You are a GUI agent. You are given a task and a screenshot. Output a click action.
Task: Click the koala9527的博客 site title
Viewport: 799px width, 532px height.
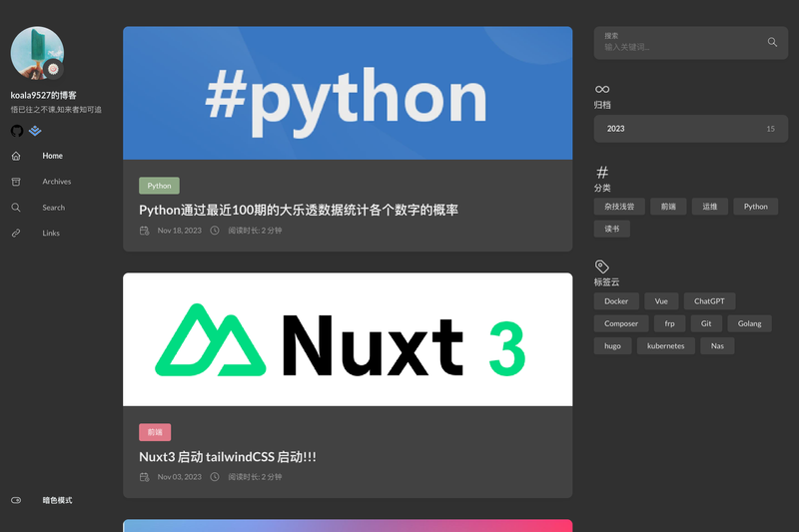[x=43, y=95]
